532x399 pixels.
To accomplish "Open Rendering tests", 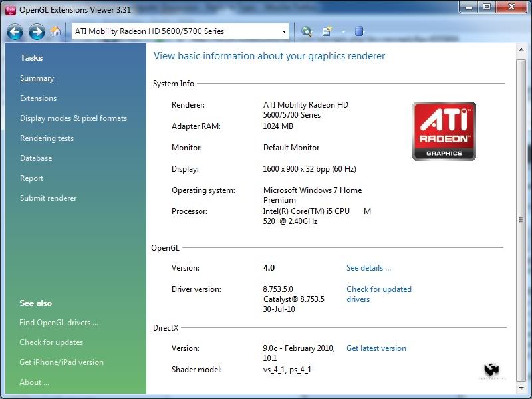I will [x=47, y=138].
